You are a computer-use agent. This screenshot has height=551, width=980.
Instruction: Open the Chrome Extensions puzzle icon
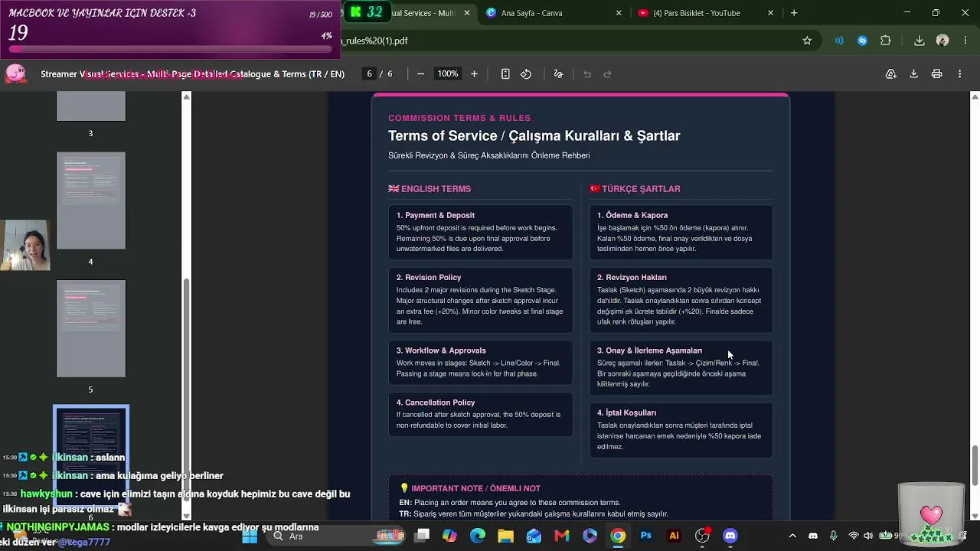tap(886, 41)
